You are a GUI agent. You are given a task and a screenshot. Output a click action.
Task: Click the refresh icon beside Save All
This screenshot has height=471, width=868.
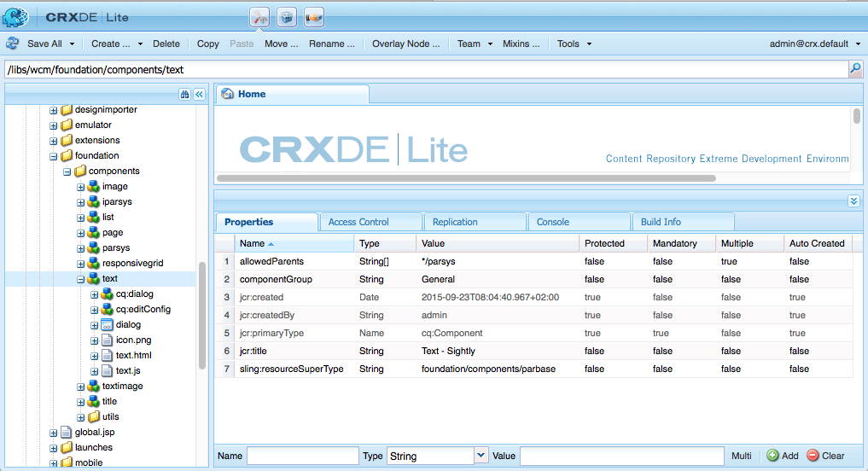pos(13,44)
